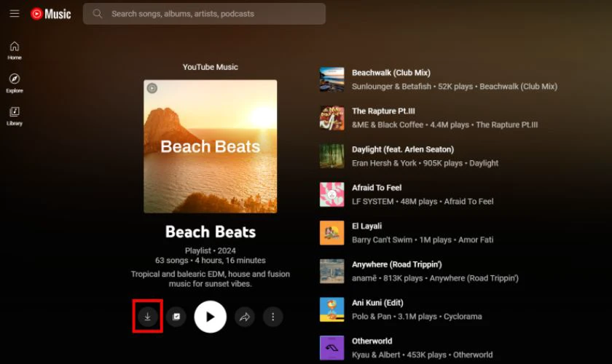Click The Rapture Pt.III song thumbnail
This screenshot has width=612, height=364.
[x=331, y=118]
